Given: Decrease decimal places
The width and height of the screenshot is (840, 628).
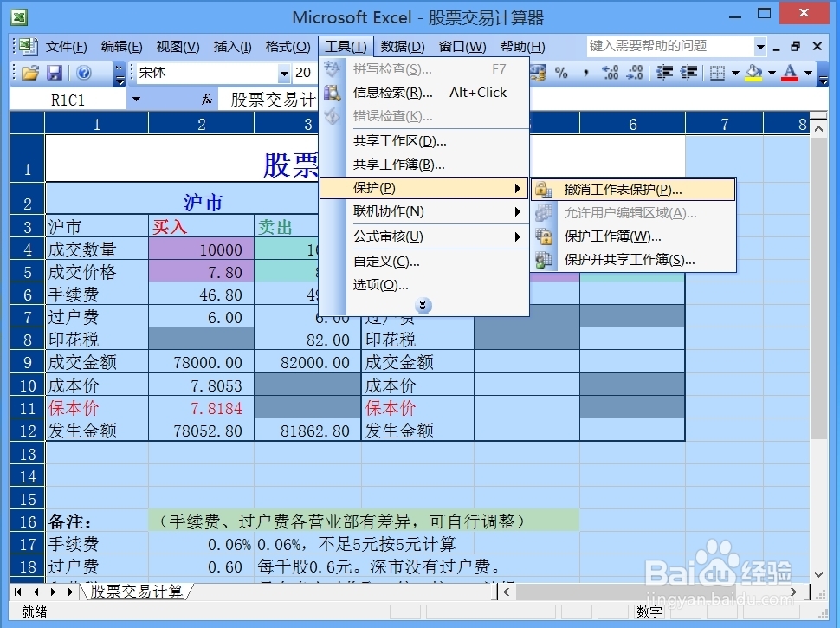Looking at the screenshot, I should coord(635,73).
